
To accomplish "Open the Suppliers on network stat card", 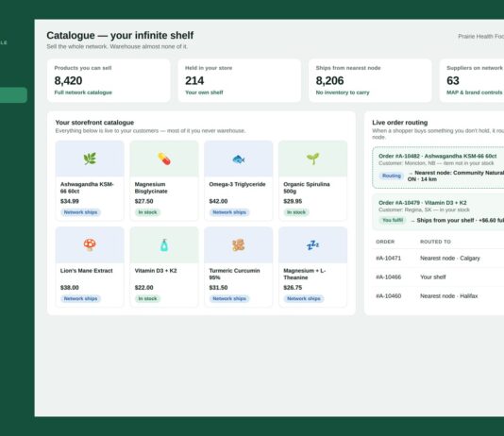I will 472,80.
